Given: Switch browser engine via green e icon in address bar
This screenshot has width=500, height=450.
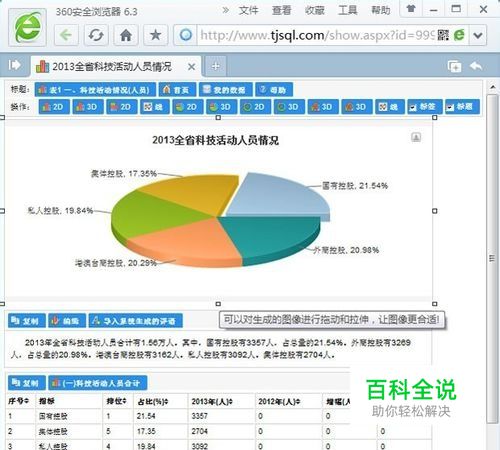Looking at the screenshot, I should click(459, 35).
